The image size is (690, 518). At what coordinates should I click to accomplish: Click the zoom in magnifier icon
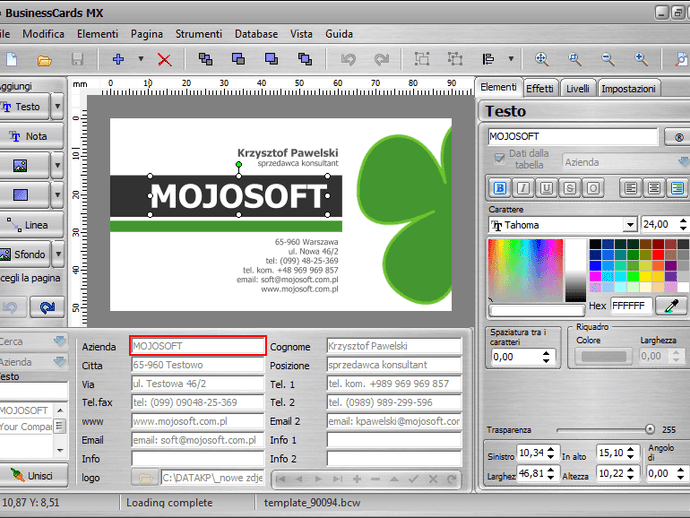click(641, 59)
